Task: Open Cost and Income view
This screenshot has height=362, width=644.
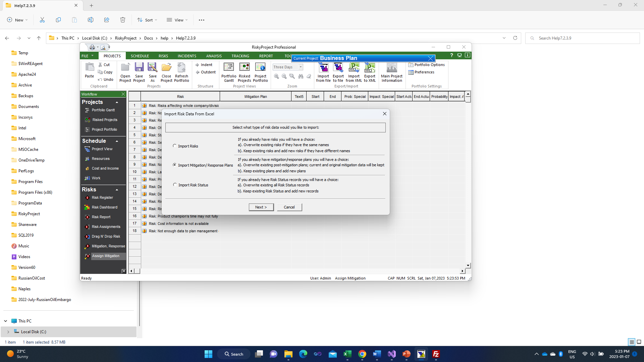Action: click(x=105, y=168)
